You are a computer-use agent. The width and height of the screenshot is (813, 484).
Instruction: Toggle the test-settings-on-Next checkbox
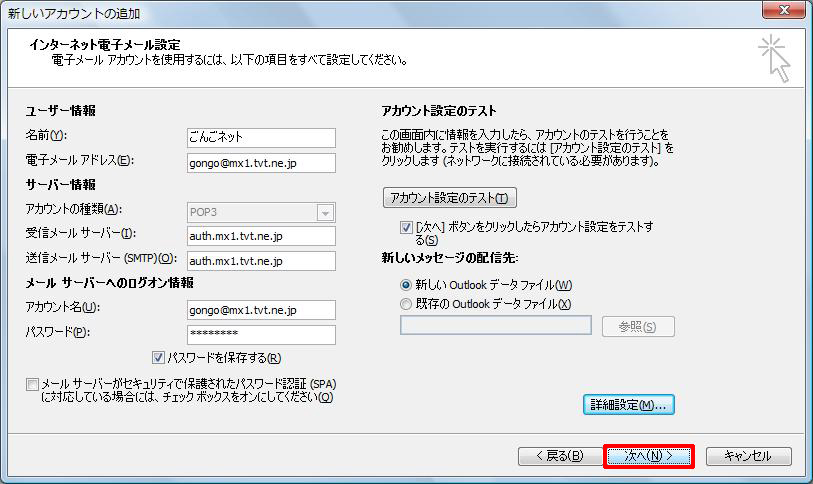point(406,227)
